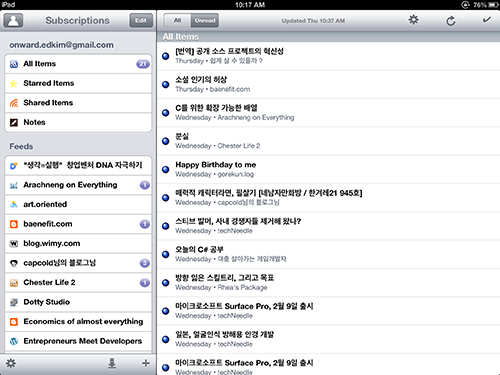Click the Notes pencil icon
The image size is (500, 375).
[14, 123]
